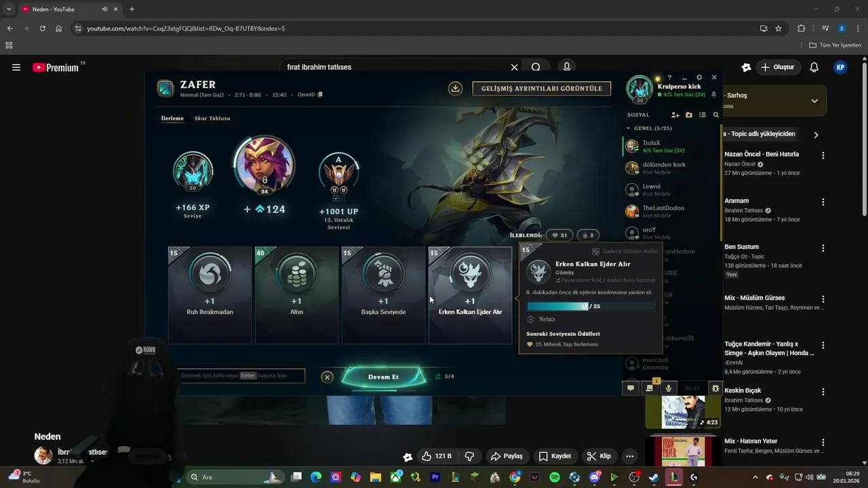This screenshot has height=488, width=868.
Task: Open Chrome tab search dropdown arrow
Action: point(9,9)
